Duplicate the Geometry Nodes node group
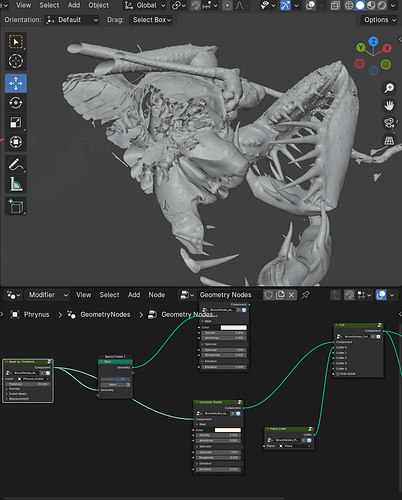 (x=280, y=295)
